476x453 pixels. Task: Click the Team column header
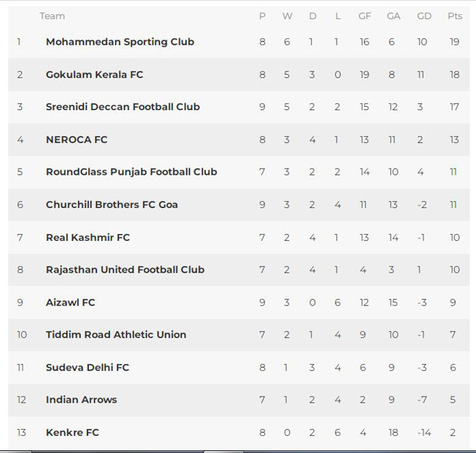(52, 16)
